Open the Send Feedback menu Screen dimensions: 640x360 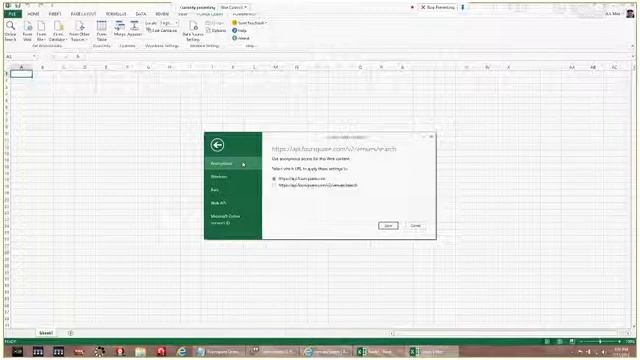[x=249, y=23]
